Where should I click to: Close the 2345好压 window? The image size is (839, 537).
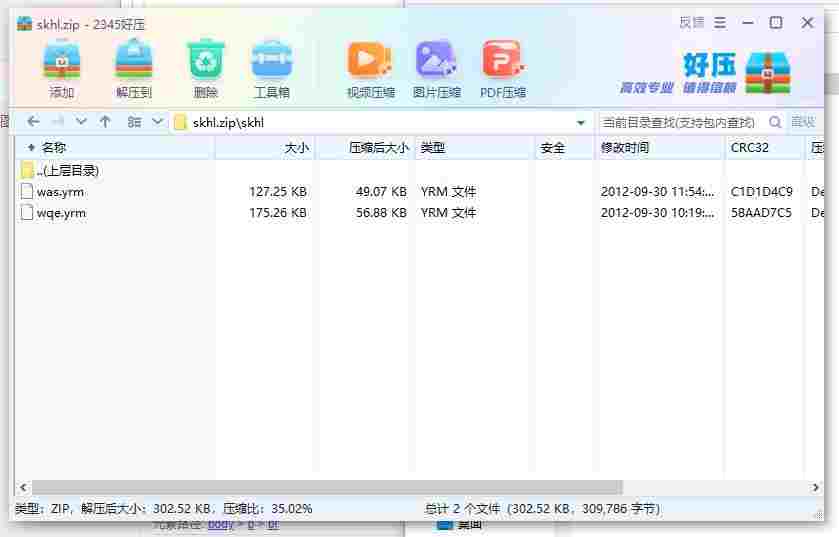807,22
